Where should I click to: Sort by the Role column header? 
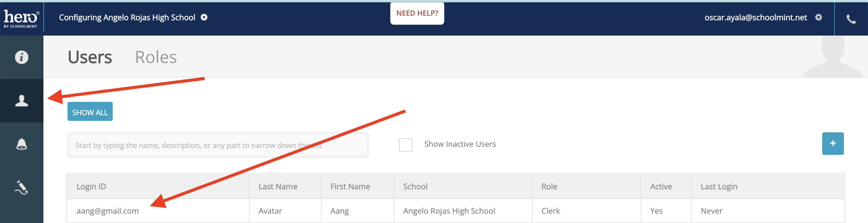coord(549,187)
